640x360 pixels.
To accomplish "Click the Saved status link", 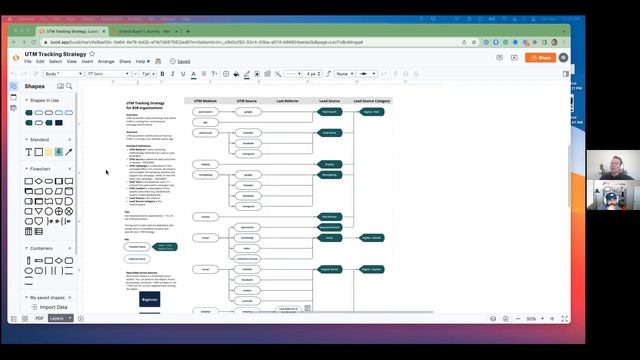I will click(x=184, y=62).
